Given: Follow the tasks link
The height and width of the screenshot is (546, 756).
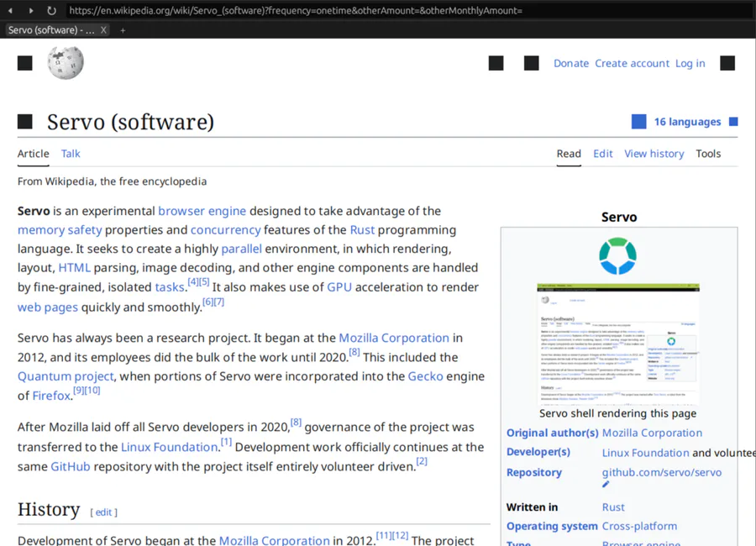Looking at the screenshot, I should (x=170, y=287).
